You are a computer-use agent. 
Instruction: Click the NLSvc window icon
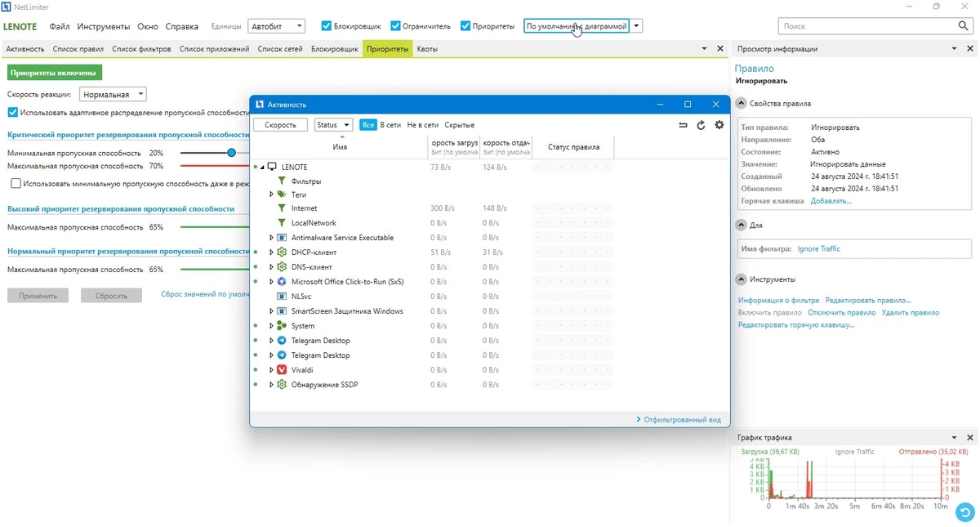click(x=282, y=297)
